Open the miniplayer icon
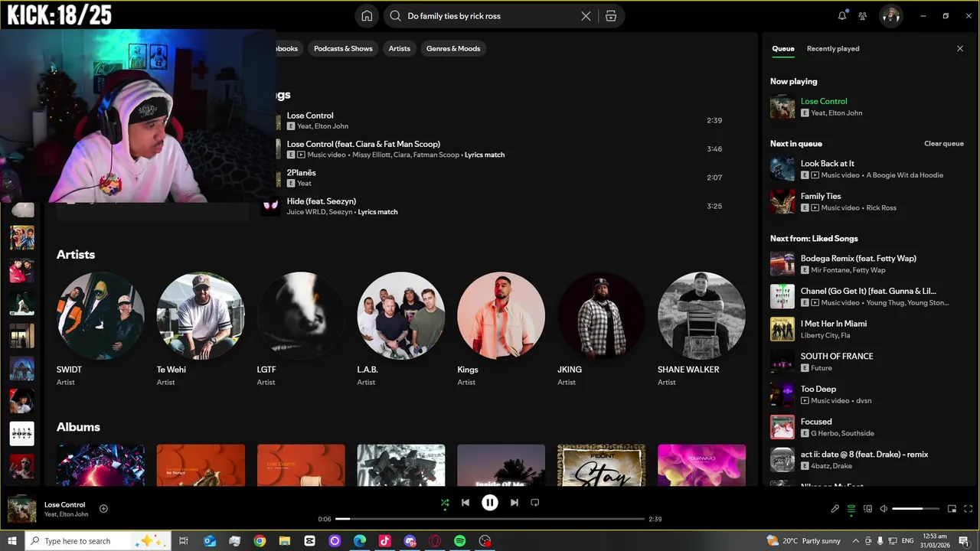 point(952,509)
